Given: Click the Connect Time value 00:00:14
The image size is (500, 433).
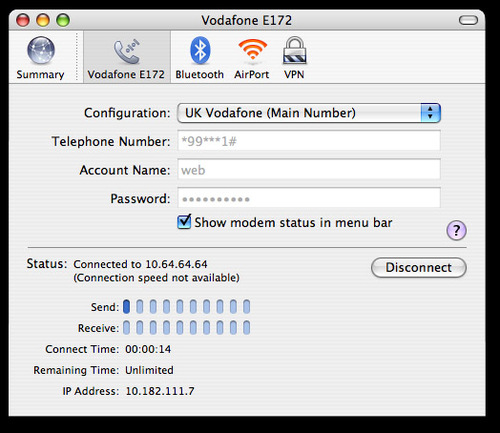Looking at the screenshot, I should (x=148, y=349).
